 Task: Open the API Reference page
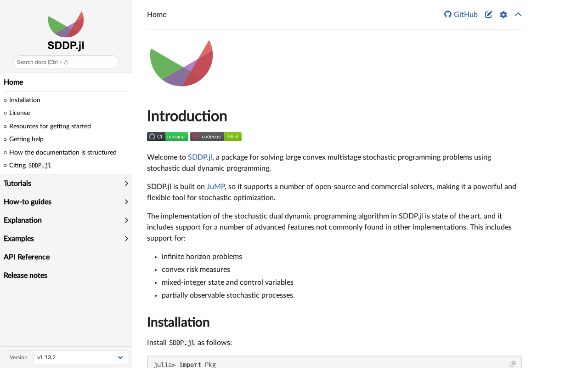(x=27, y=257)
